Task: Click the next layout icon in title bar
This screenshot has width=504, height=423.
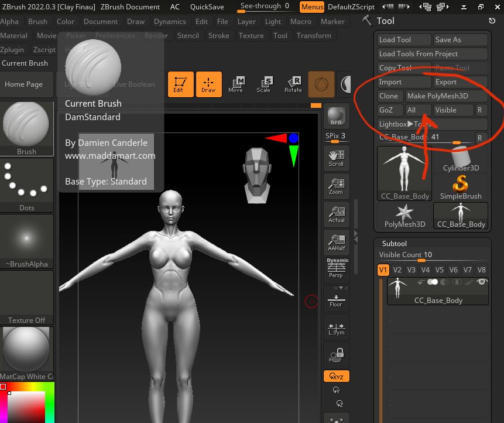Action: [x=443, y=7]
